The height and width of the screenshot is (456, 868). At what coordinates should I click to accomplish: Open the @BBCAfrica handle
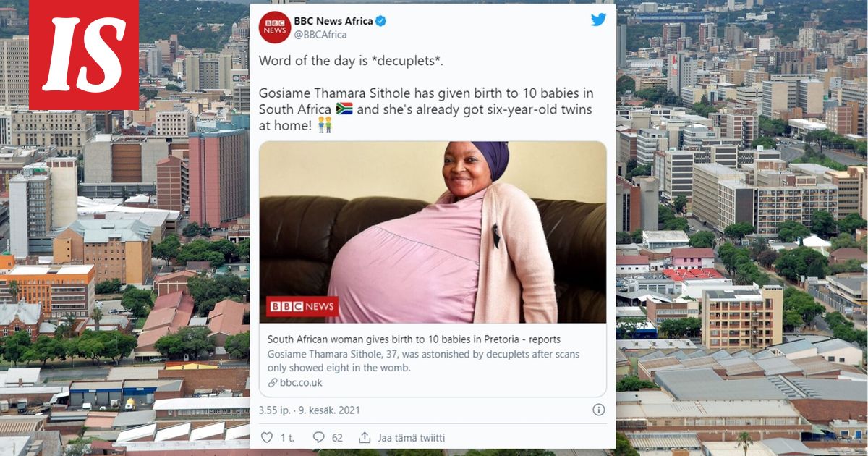[320, 35]
